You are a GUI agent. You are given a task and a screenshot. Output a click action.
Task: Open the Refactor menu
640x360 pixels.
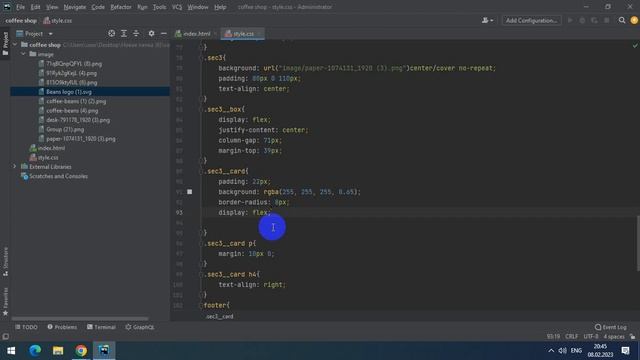(x=121, y=7)
